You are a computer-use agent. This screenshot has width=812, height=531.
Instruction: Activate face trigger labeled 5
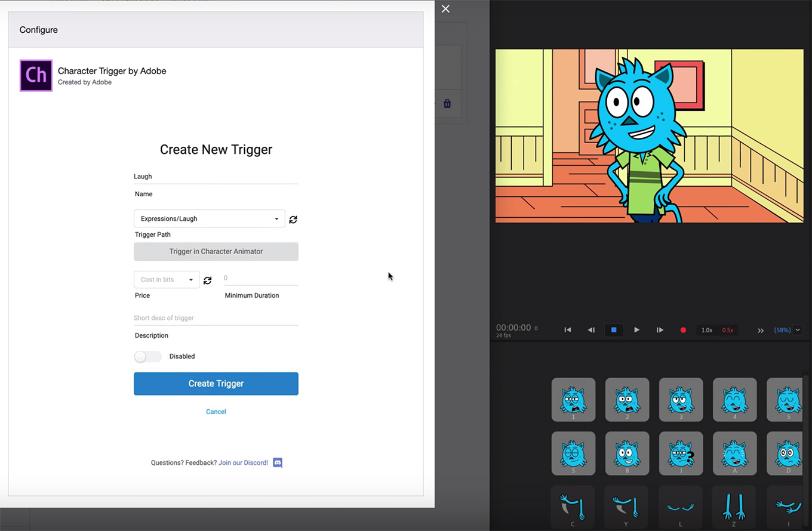785,400
